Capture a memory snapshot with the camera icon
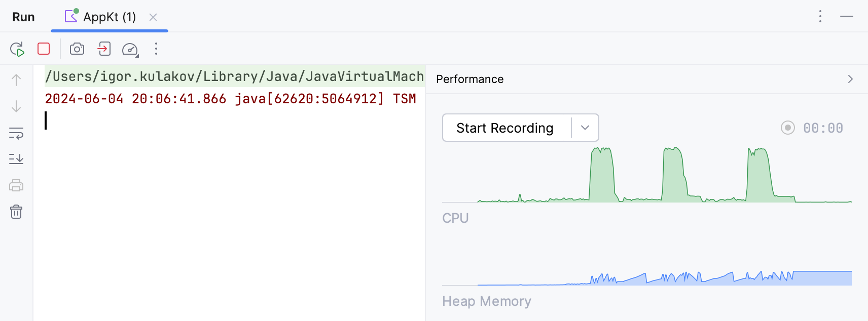The image size is (868, 321). (77, 49)
